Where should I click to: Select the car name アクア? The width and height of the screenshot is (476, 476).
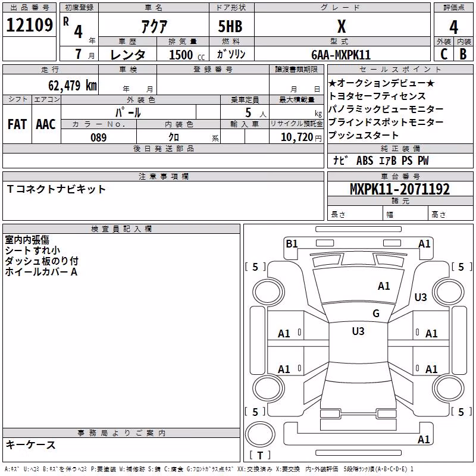[x=154, y=26]
